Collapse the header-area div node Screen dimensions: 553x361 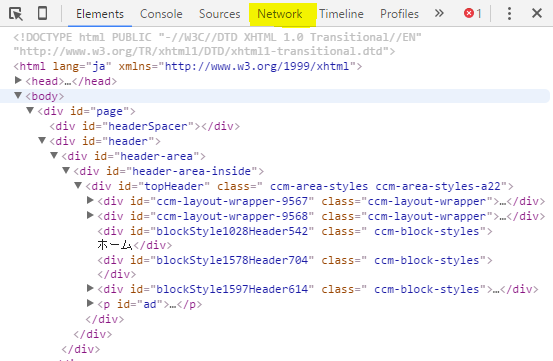point(54,155)
